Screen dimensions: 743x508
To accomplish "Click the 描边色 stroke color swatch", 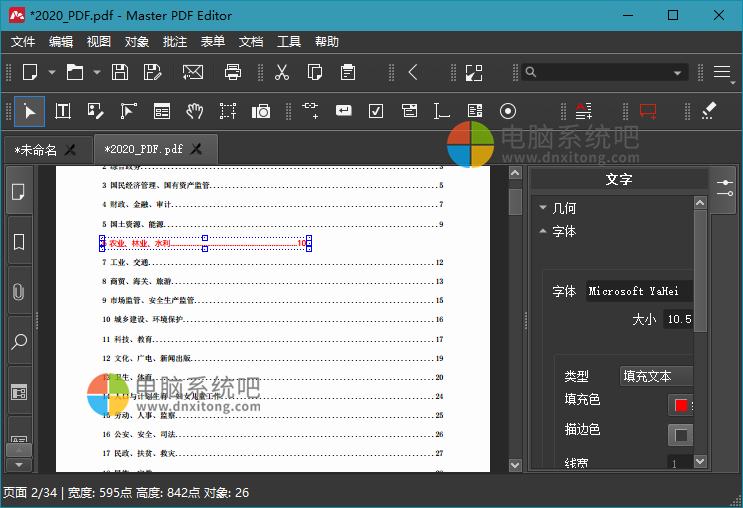I will point(681,435).
